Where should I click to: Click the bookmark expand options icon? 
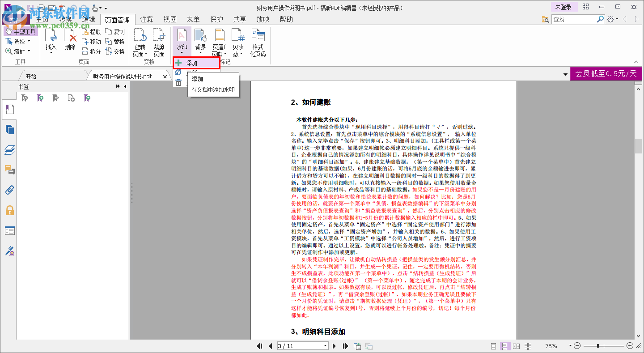point(87,98)
